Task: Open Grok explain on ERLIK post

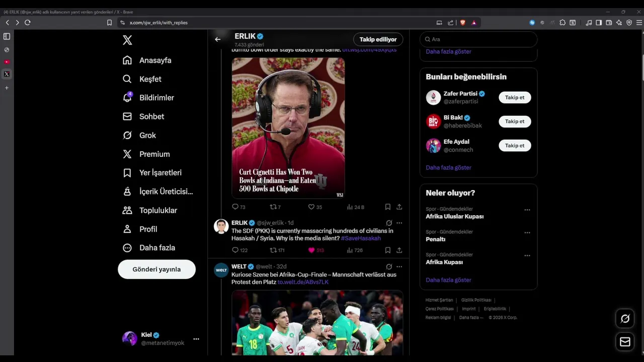Action: (389, 223)
